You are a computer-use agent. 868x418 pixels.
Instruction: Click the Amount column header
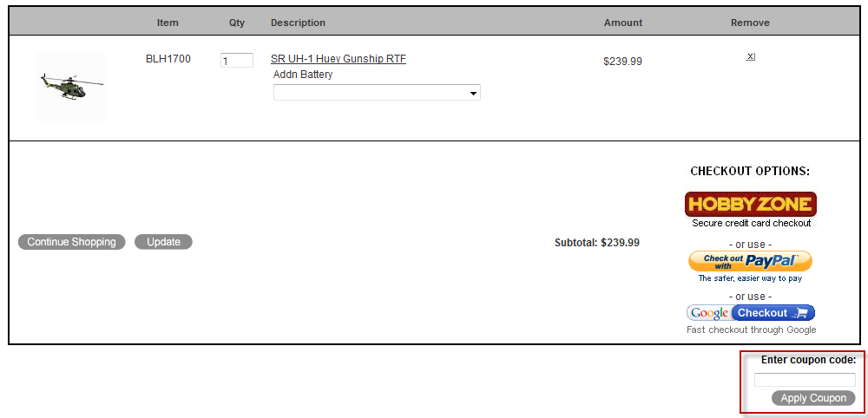coord(623,23)
